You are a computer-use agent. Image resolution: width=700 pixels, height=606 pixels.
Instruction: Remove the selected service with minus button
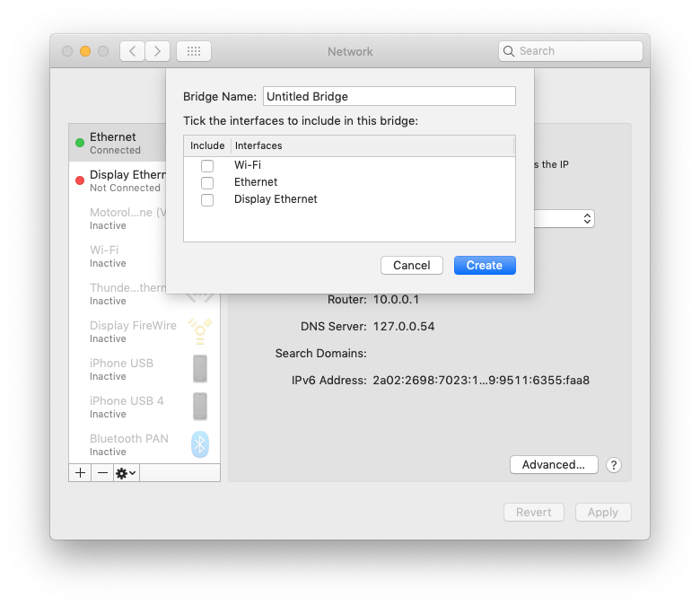coord(102,472)
